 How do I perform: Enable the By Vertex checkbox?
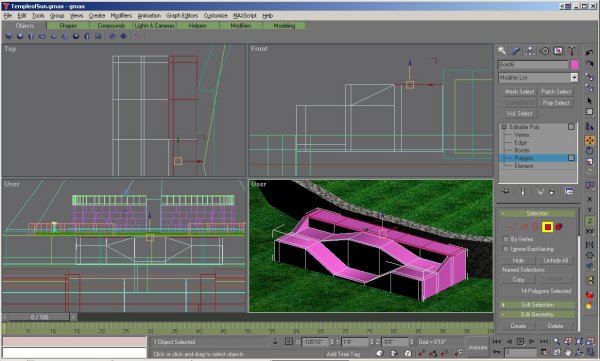click(x=505, y=239)
